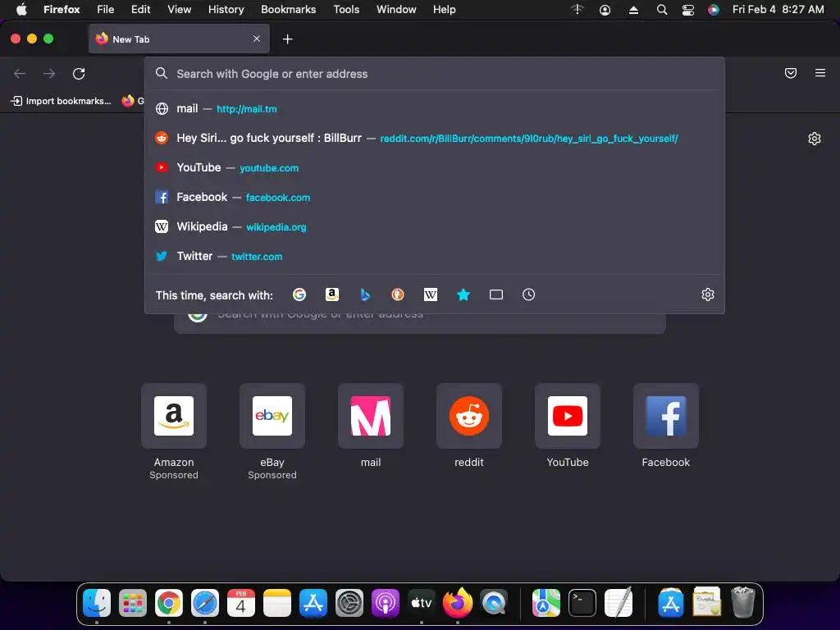This screenshot has width=840, height=630.
Task: Open Spotlight search in menu bar
Action: [x=662, y=10]
